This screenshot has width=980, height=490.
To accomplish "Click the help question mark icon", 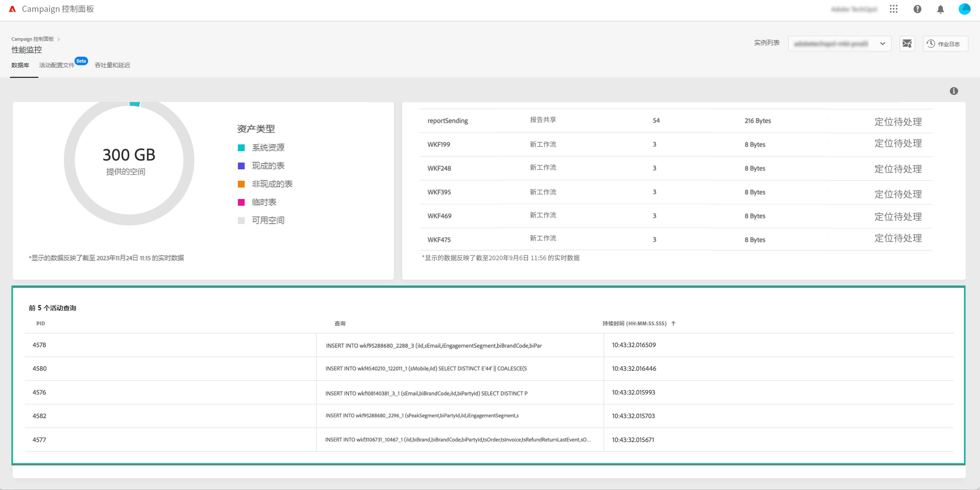I will 917,9.
